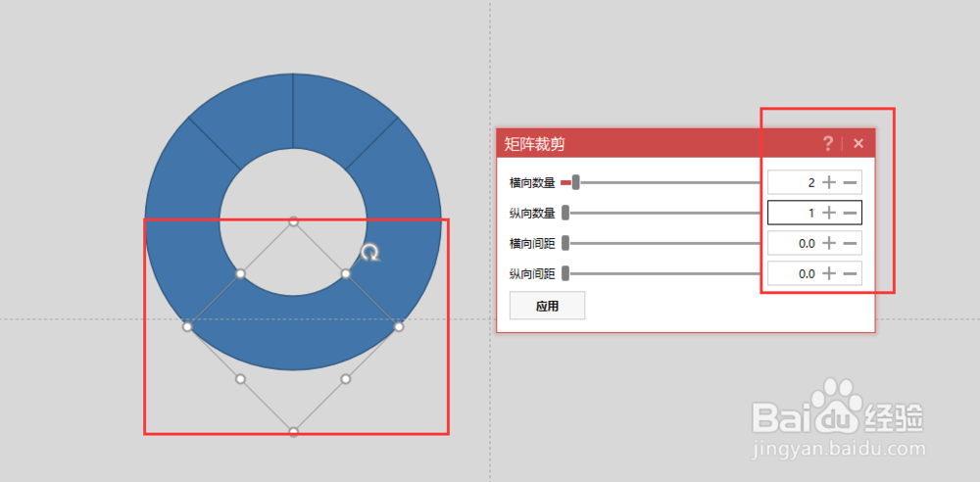Decrease 横向间距 with the minus button
Viewport: 980px width, 482px height.
pos(850,243)
